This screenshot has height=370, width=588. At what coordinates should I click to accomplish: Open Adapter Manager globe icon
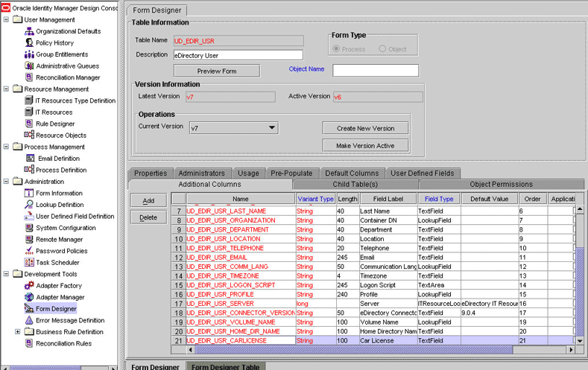(x=29, y=297)
